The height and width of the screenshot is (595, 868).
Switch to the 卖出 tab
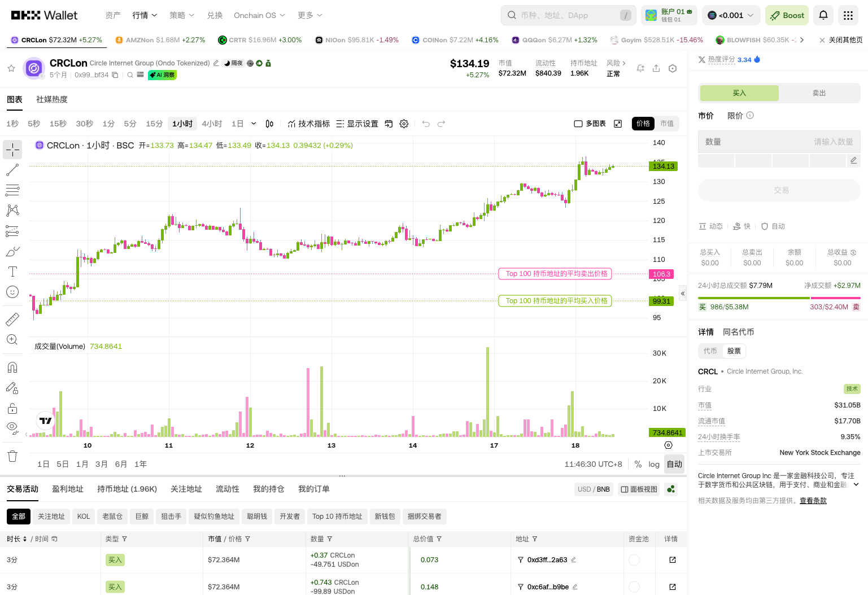819,93
